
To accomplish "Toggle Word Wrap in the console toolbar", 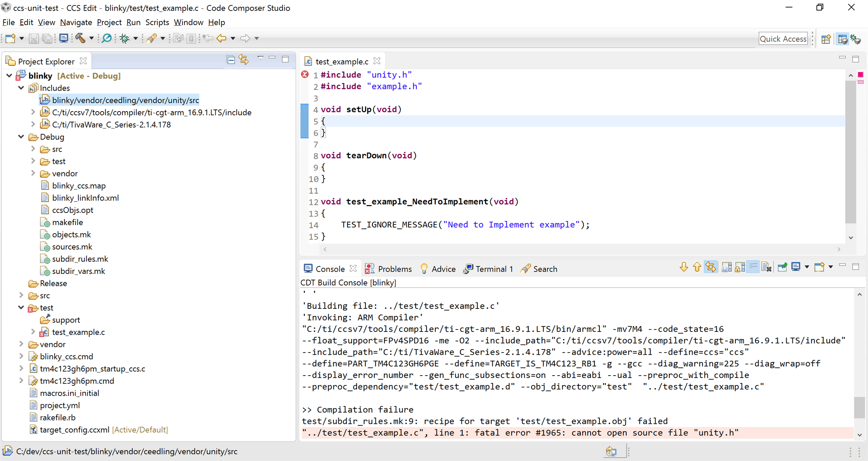I will 753,268.
